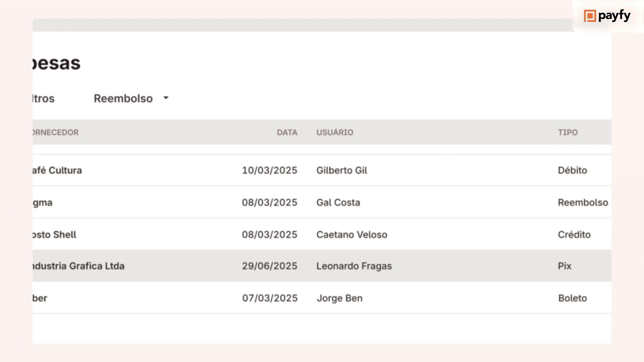
Task: Select the Gal Costa expense entry
Action: (x=338, y=202)
